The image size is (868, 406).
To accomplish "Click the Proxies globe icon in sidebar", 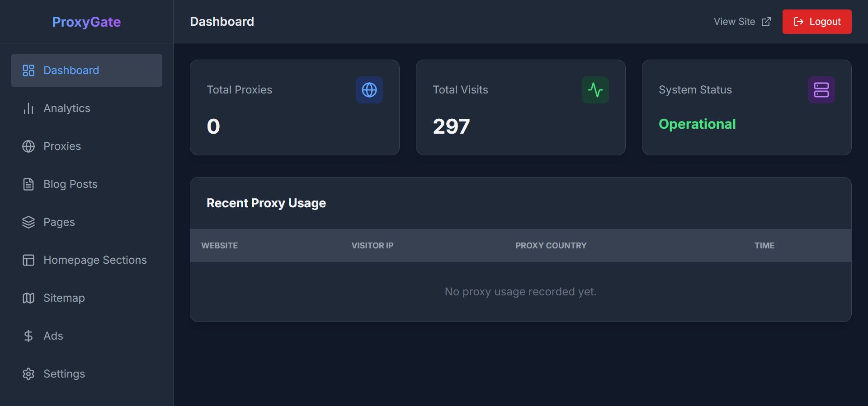I will (28, 146).
